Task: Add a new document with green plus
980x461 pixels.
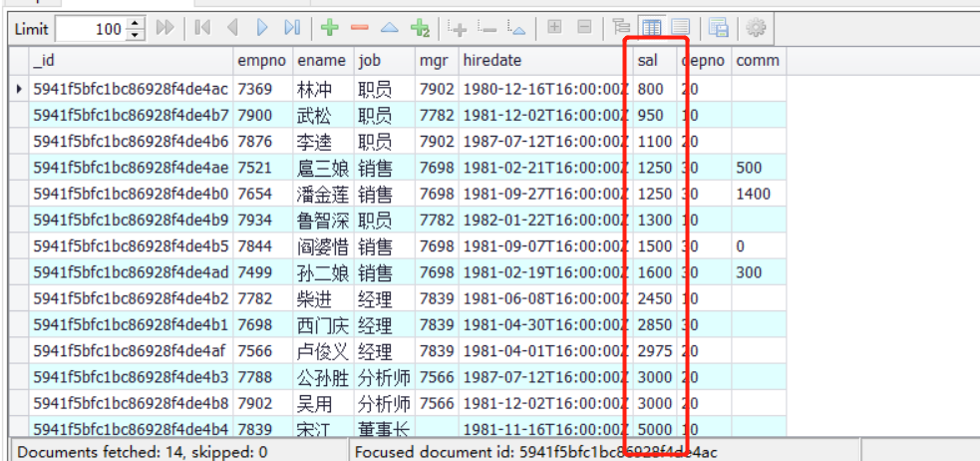Action: point(329,28)
